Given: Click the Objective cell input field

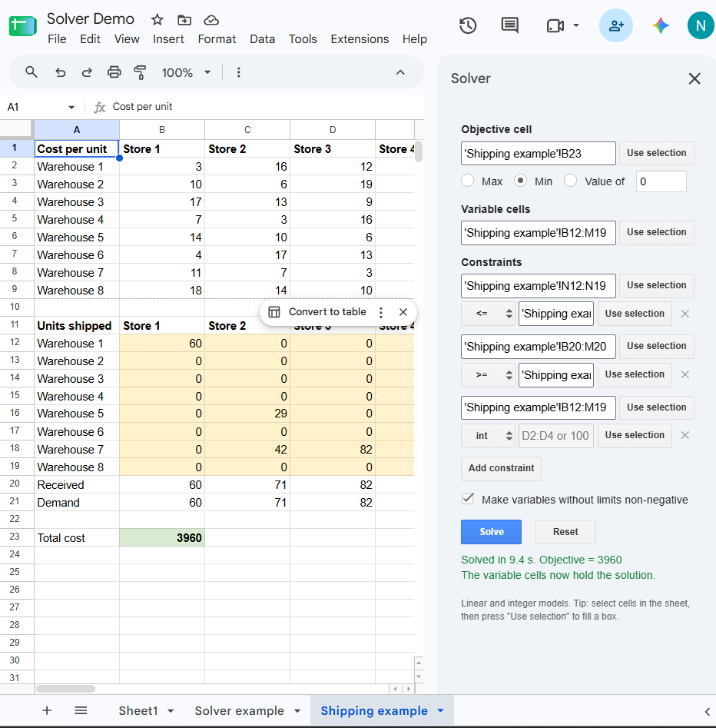Looking at the screenshot, I should (x=539, y=153).
